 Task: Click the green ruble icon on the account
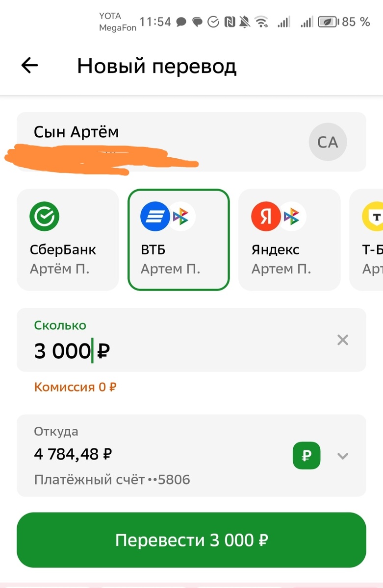click(x=306, y=456)
